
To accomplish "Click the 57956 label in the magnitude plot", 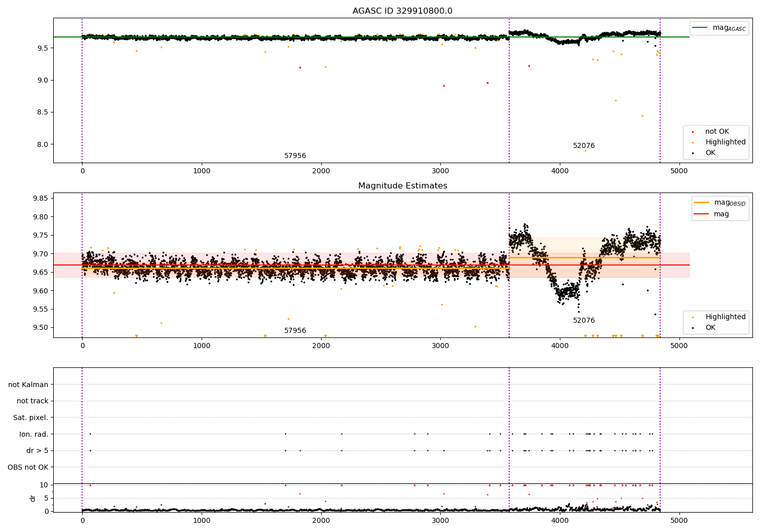I will point(295,331).
